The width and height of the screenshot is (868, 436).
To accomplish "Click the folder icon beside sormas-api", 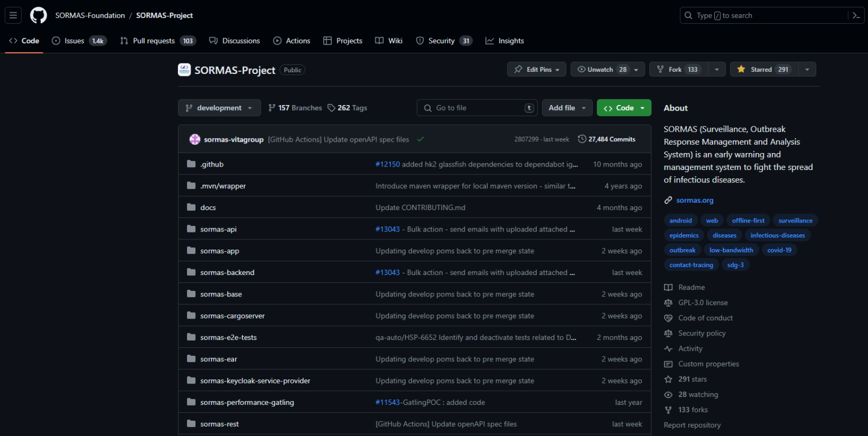I will (x=191, y=229).
